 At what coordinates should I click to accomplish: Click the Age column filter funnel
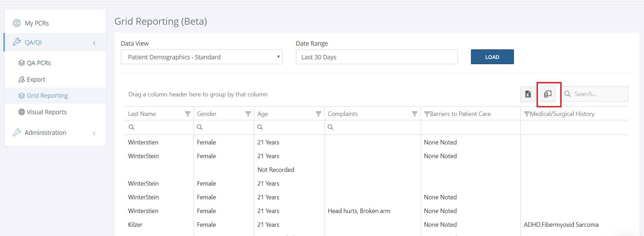[x=318, y=114]
